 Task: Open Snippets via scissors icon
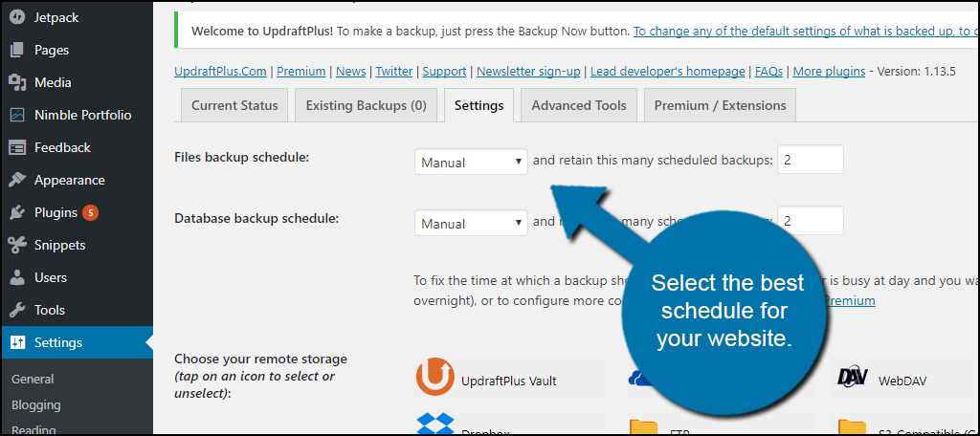point(16,245)
